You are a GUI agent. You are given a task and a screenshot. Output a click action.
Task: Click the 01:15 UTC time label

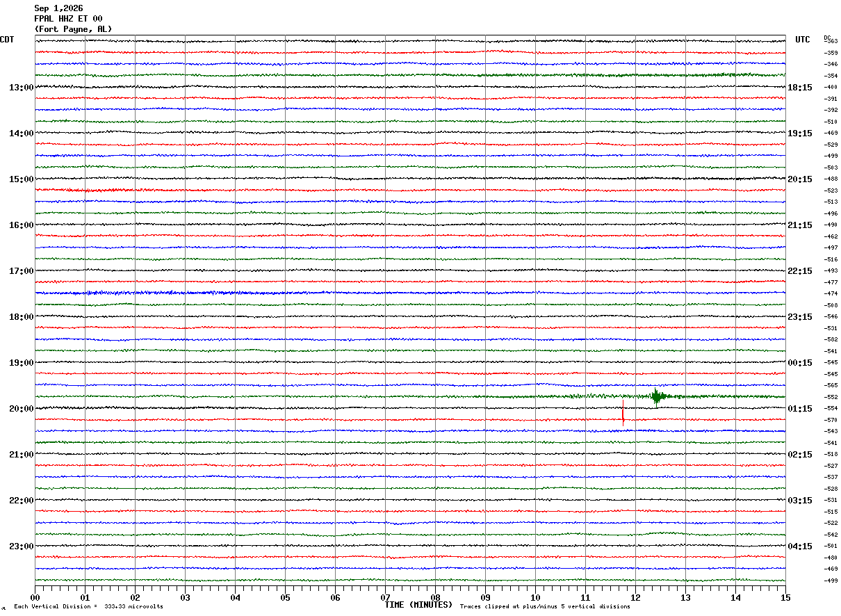(800, 409)
